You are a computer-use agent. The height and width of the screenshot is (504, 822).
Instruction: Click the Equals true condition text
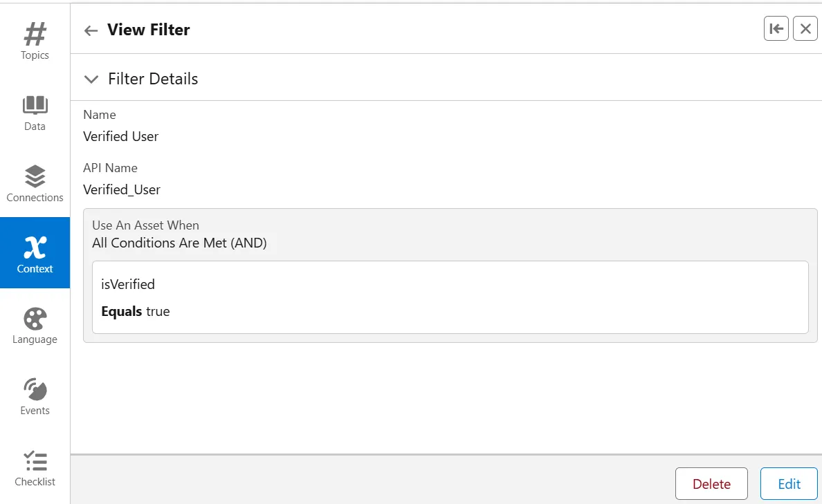tap(136, 311)
